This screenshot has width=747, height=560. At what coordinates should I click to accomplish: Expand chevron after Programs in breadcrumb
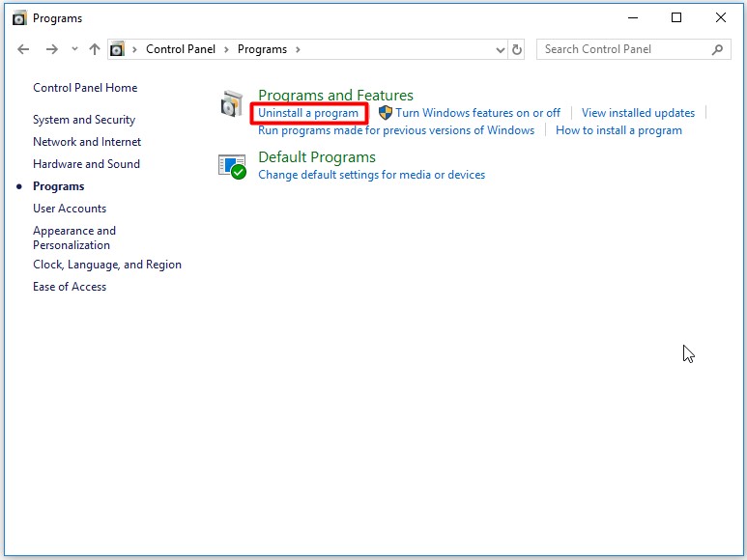pos(298,49)
